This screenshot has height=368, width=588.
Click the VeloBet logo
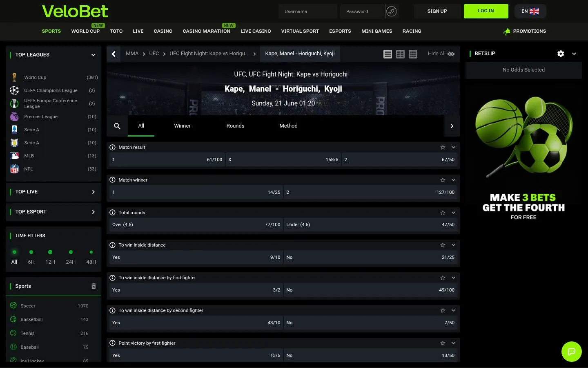pos(75,11)
